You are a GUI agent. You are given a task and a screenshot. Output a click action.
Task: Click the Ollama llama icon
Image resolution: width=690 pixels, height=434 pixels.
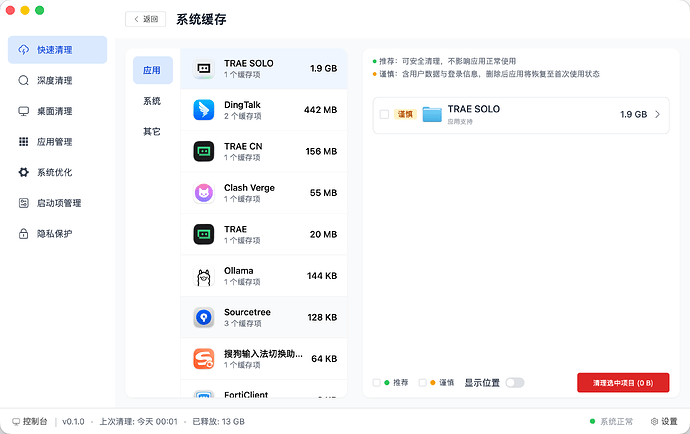pyautogui.click(x=204, y=276)
